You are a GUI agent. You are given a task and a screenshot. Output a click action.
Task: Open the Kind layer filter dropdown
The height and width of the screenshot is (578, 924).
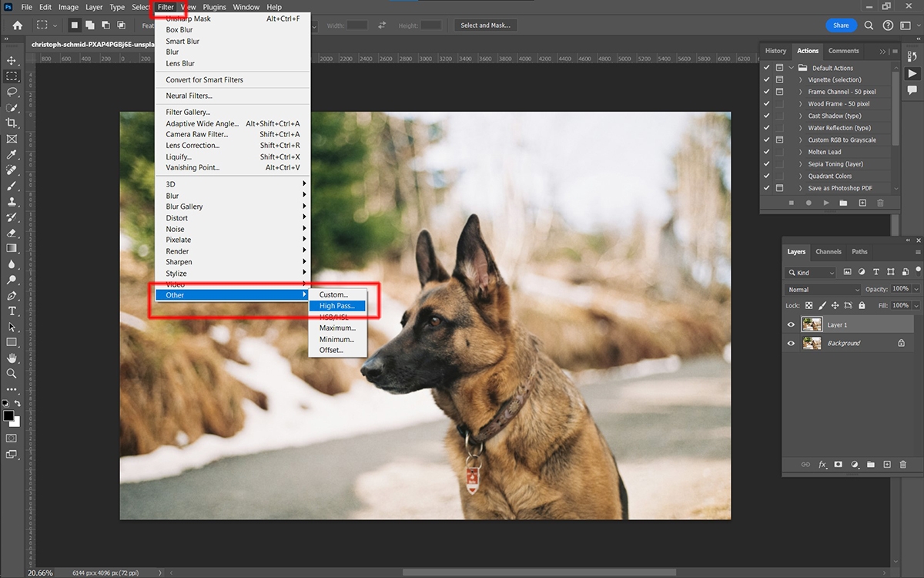[811, 273]
